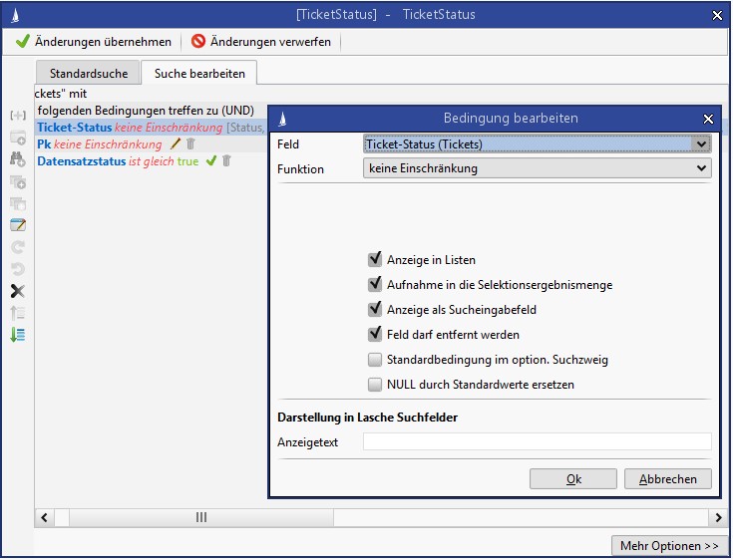Uncheck 'Anzeige in Listen' checkbox
Image resolution: width=733 pixels, height=560 pixels.
375,259
